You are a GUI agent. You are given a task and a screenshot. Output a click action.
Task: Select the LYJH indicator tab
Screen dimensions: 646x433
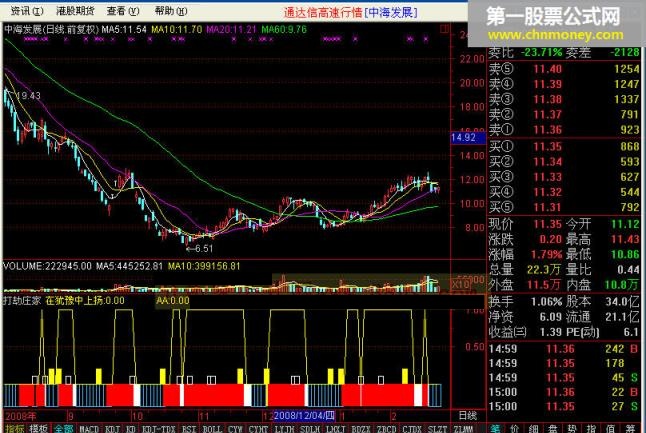click(284, 428)
